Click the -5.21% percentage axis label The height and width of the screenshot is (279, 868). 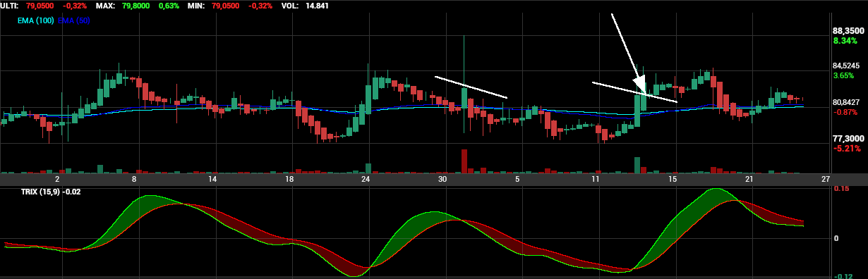pos(847,149)
